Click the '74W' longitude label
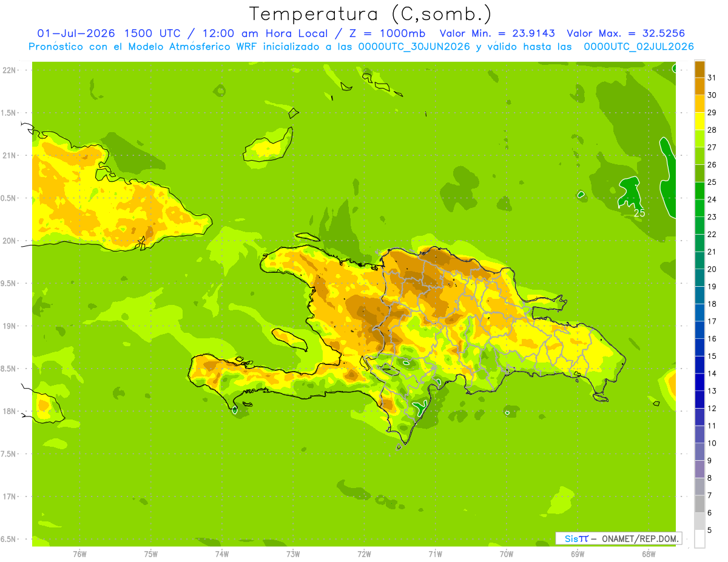The width and height of the screenshot is (728, 562). 222,554
